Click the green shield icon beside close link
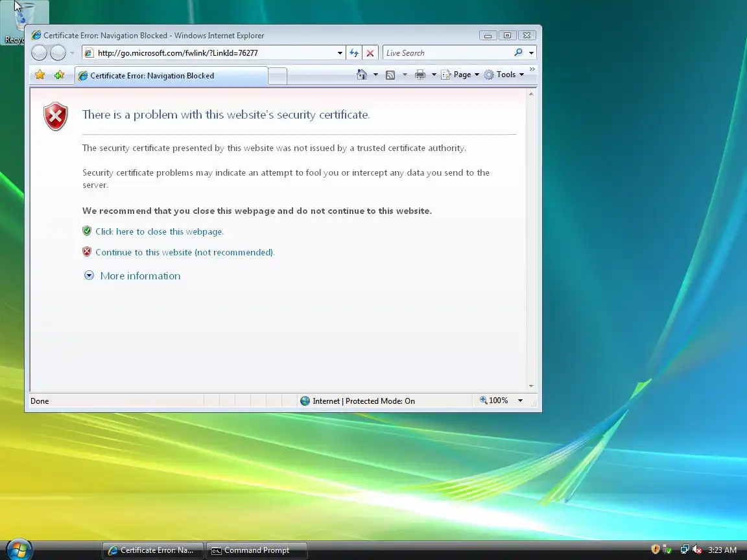This screenshot has width=747, height=560. (87, 231)
